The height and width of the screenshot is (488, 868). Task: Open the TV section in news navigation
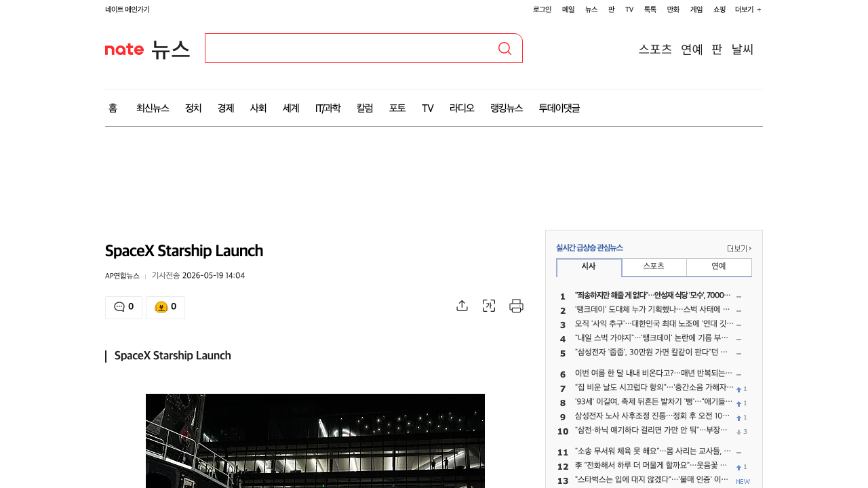tap(427, 108)
